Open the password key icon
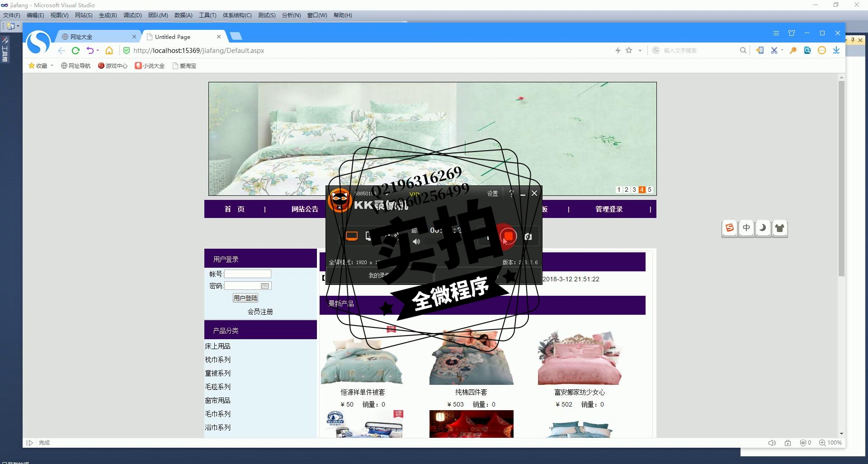 pyautogui.click(x=793, y=50)
